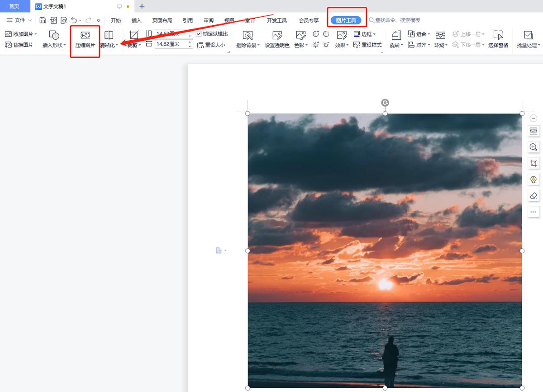Screen dimensions: 543x392
Task: Click the zoom magnifier icon beside the image
Action: (533, 147)
